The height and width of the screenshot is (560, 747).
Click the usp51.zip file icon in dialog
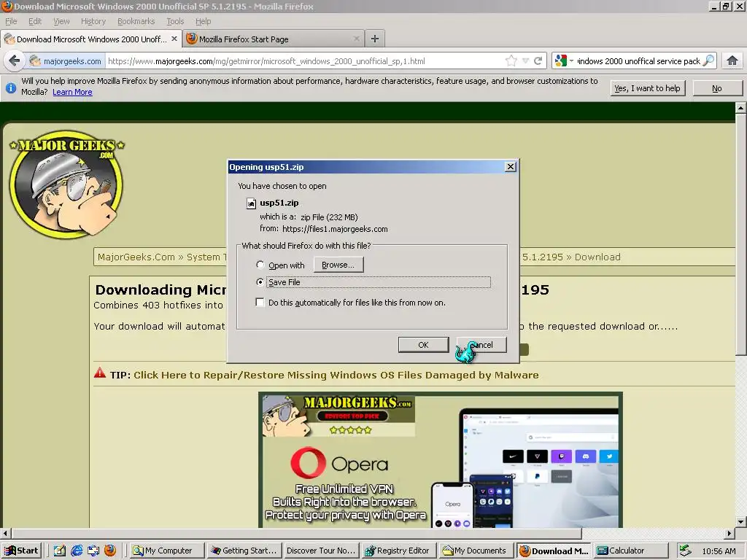[x=251, y=203]
